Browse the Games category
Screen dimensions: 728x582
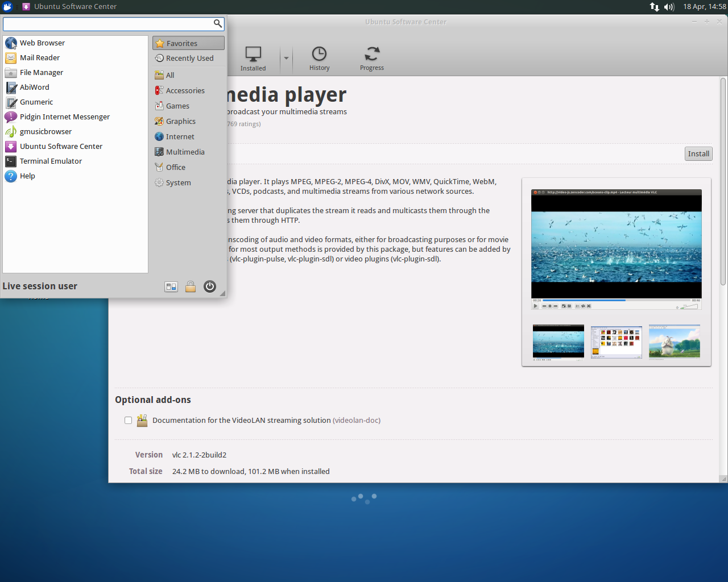click(188, 106)
